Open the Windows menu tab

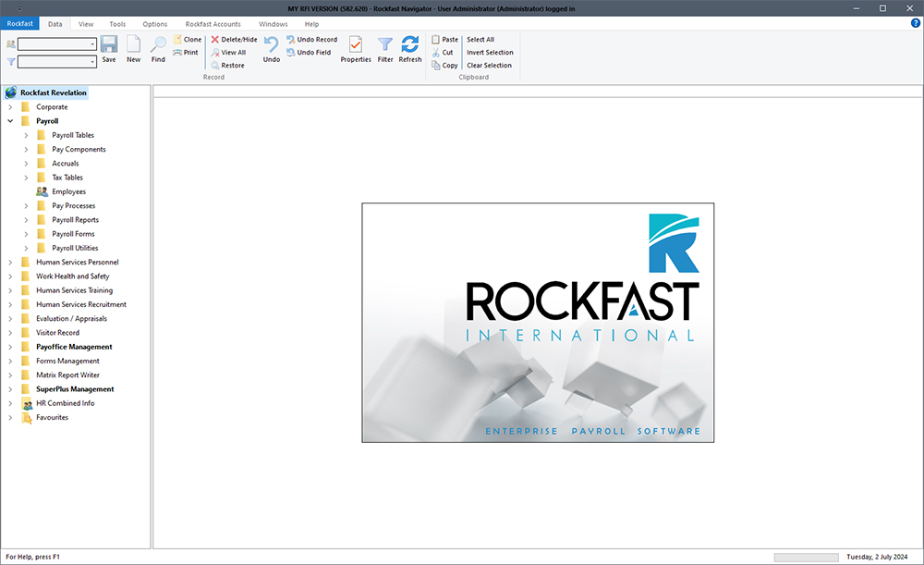(273, 24)
